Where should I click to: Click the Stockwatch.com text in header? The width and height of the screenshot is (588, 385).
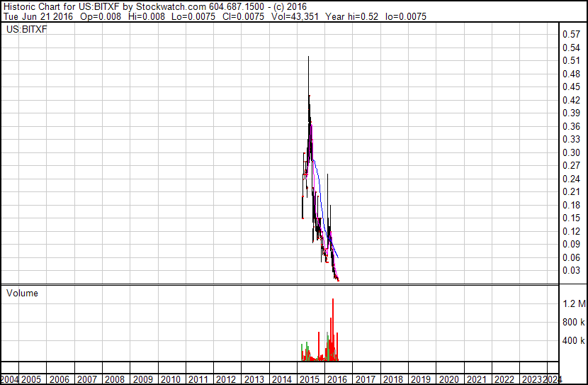pos(171,7)
